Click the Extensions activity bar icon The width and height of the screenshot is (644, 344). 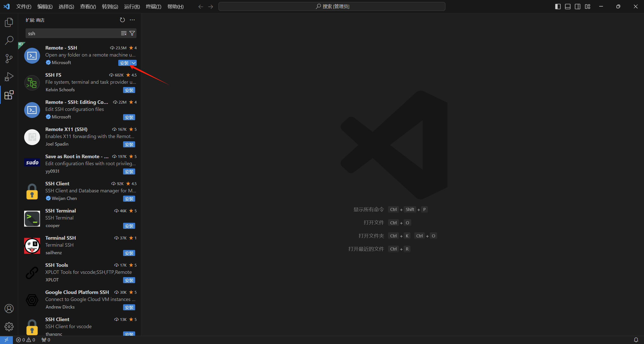click(9, 95)
